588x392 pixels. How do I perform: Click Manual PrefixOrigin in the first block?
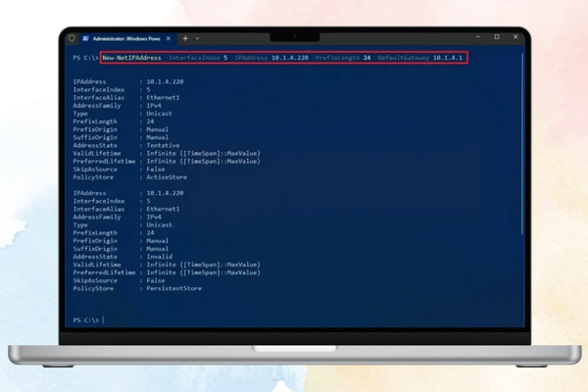158,129
